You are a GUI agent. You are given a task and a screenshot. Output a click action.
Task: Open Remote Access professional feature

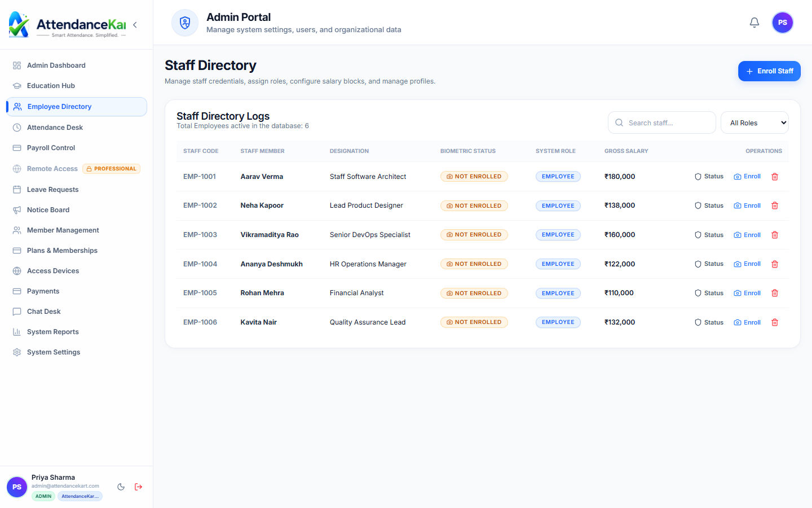[77, 169]
